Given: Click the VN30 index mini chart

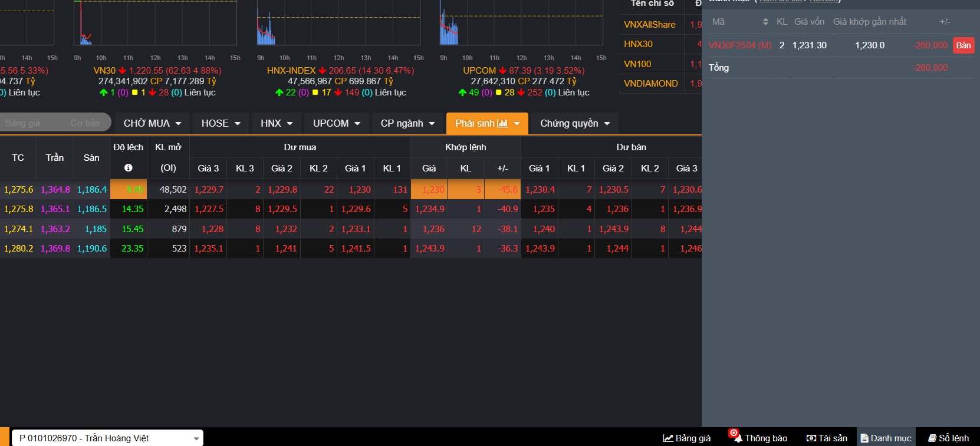Looking at the screenshot, I should click(156, 24).
